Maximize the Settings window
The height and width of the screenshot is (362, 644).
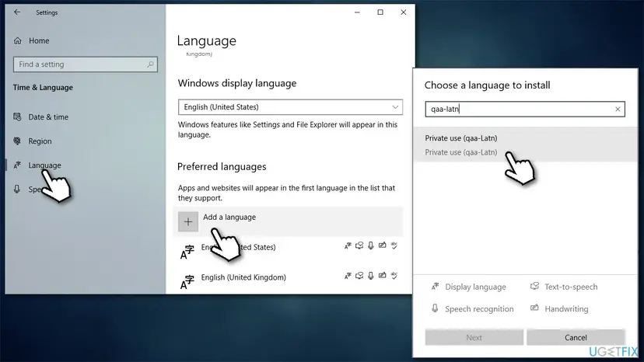(380, 12)
